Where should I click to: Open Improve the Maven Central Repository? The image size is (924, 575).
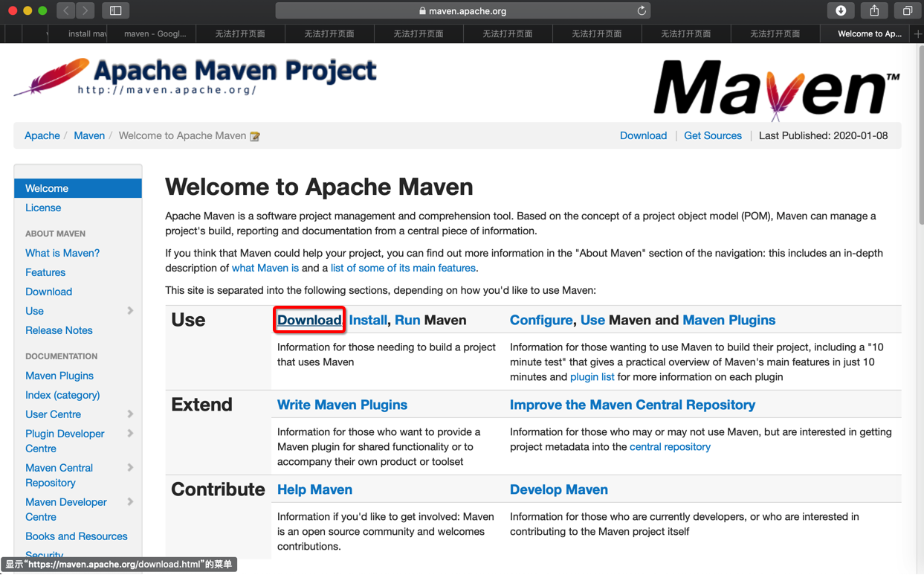pyautogui.click(x=633, y=405)
